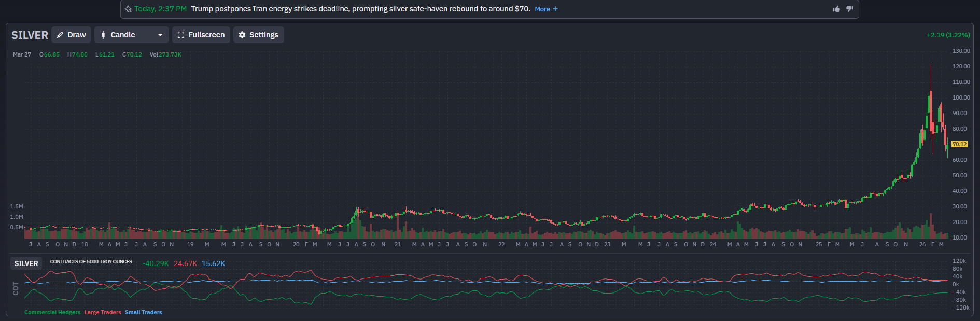Viewport: 980px width, 321px height.
Task: Toggle the Small Traders legend series
Action: [x=143, y=312]
